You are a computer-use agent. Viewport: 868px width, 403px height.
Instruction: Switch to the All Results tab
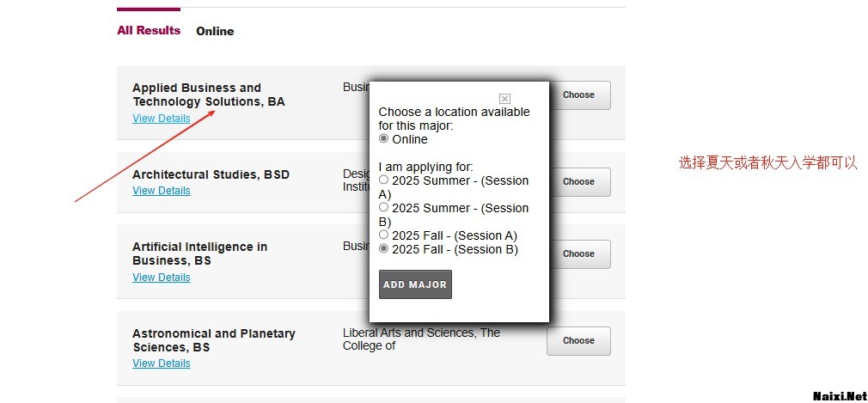click(x=149, y=30)
